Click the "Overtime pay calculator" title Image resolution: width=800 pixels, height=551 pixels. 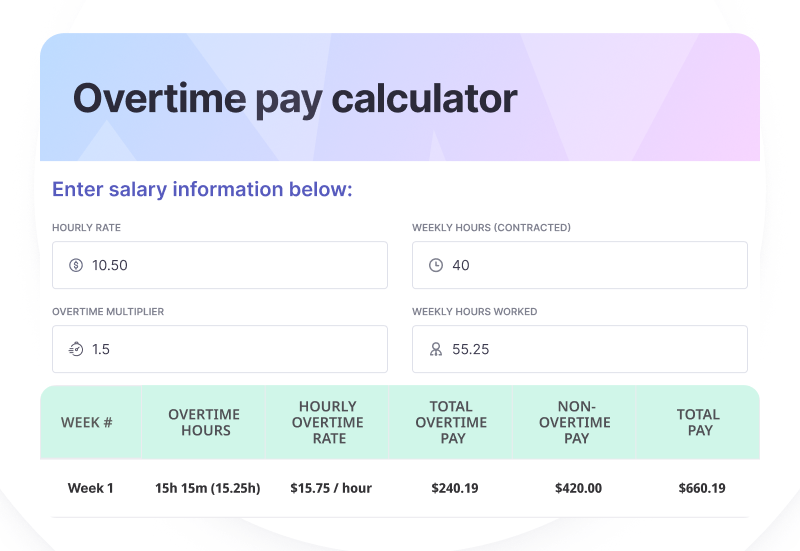295,99
